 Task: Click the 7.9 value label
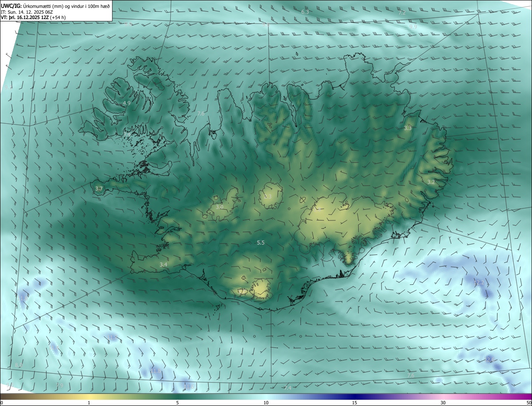(59, 386)
